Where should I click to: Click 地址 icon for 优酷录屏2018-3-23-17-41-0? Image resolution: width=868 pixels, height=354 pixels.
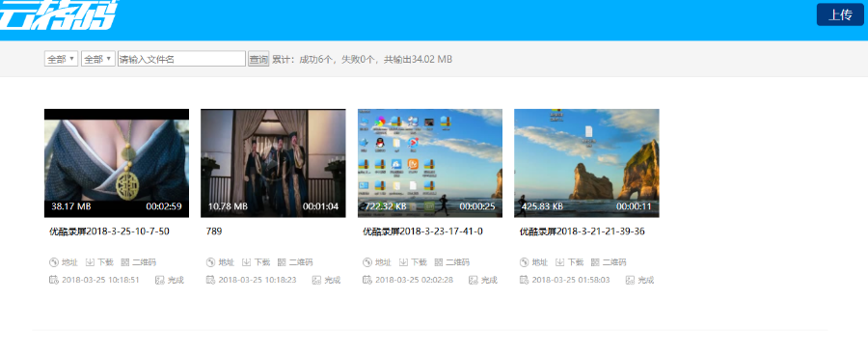tap(367, 262)
